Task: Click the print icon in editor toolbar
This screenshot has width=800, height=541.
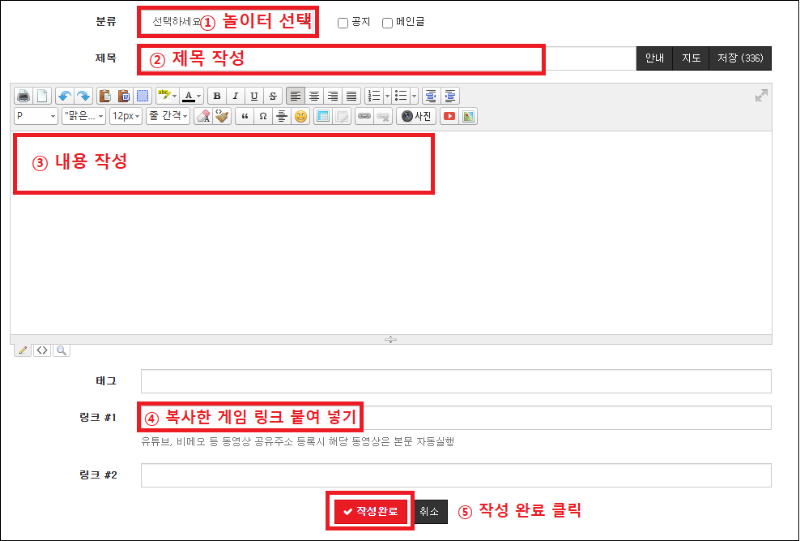Action: (x=24, y=96)
